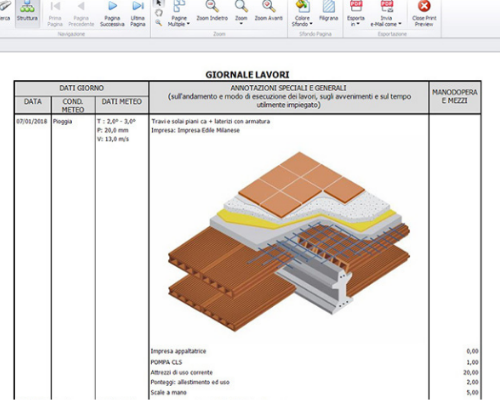
Task: Click the date 07/01/2018
Action: pyautogui.click(x=32, y=121)
